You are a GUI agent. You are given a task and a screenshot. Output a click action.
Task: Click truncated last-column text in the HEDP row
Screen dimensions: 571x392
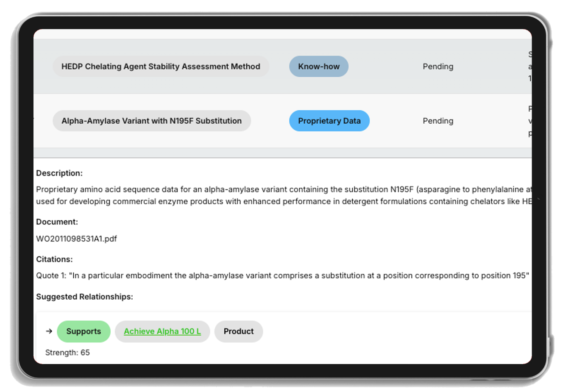coord(529,67)
